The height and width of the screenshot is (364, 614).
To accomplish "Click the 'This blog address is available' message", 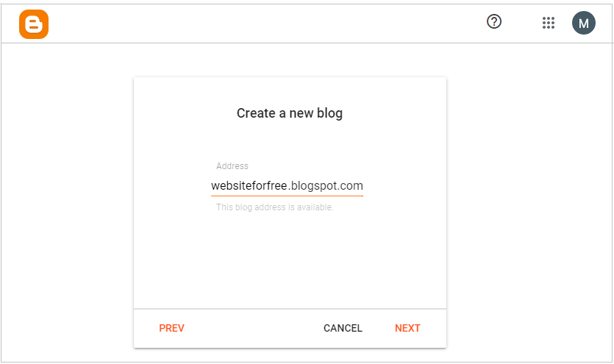I will [x=274, y=207].
